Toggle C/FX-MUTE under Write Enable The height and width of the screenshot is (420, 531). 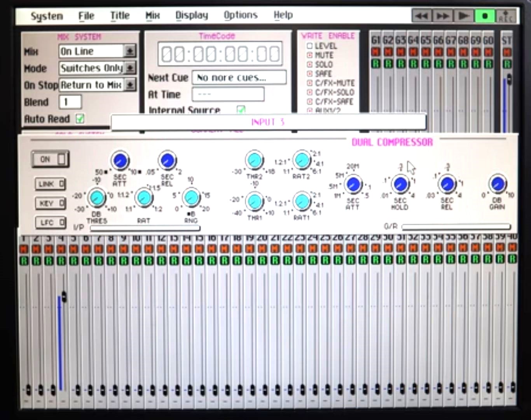click(310, 83)
